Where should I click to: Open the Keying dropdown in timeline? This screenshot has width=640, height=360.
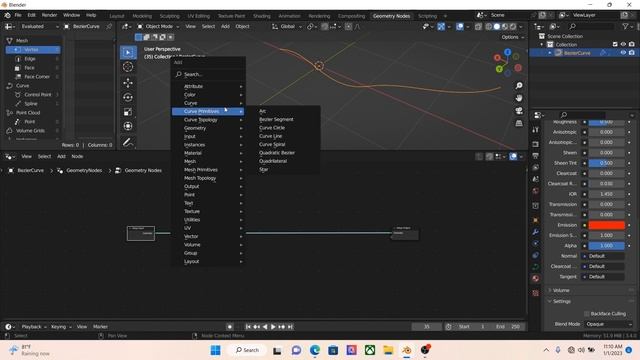61,327
